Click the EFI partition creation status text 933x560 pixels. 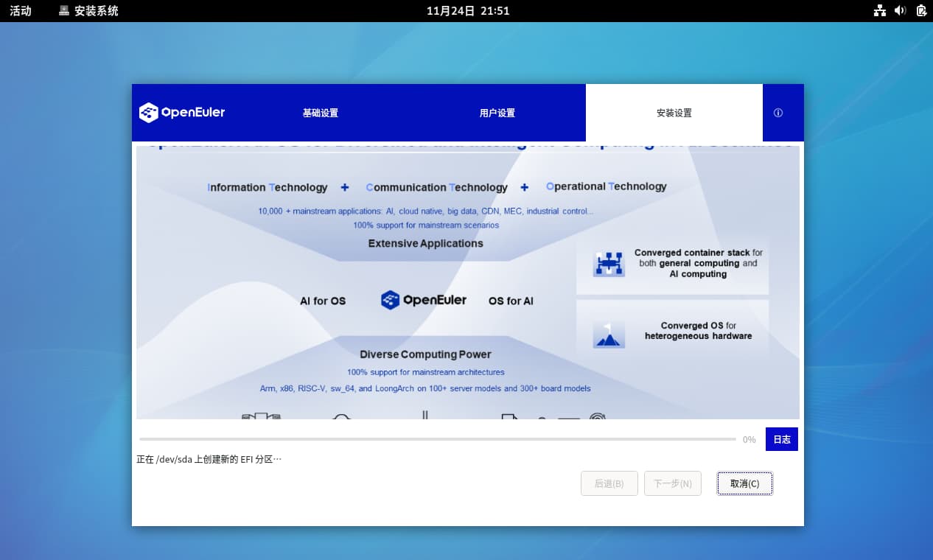[x=209, y=459]
